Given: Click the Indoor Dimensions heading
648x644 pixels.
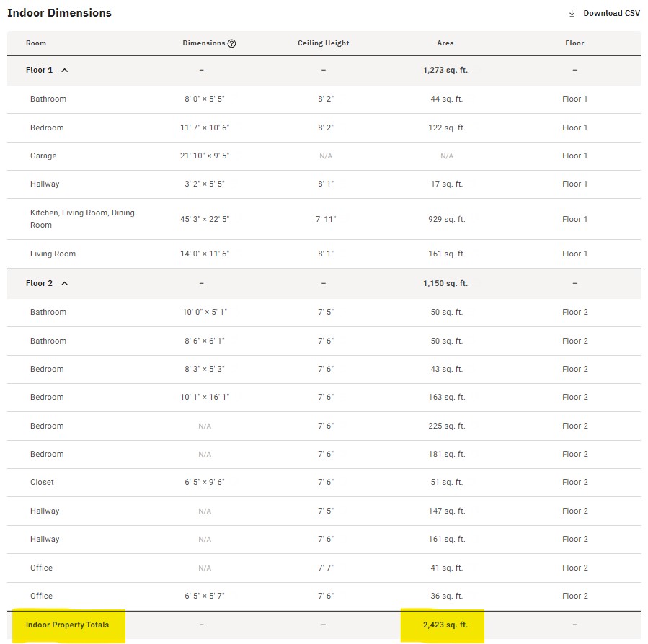Looking at the screenshot, I should coord(59,13).
